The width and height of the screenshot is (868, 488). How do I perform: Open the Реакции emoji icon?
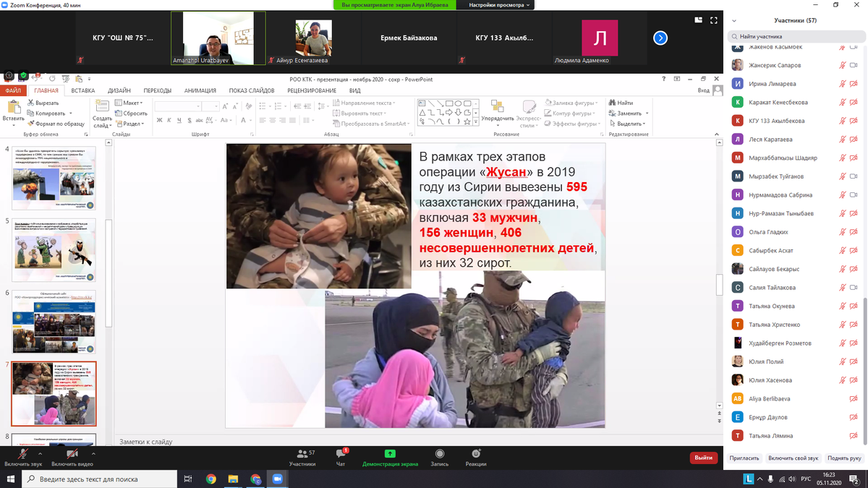click(x=476, y=456)
